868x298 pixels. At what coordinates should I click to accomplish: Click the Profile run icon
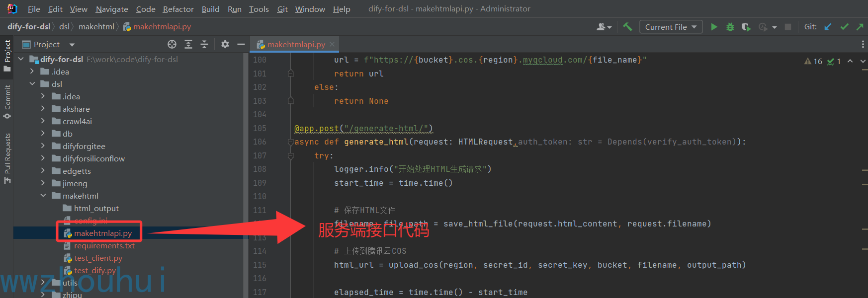(x=763, y=27)
